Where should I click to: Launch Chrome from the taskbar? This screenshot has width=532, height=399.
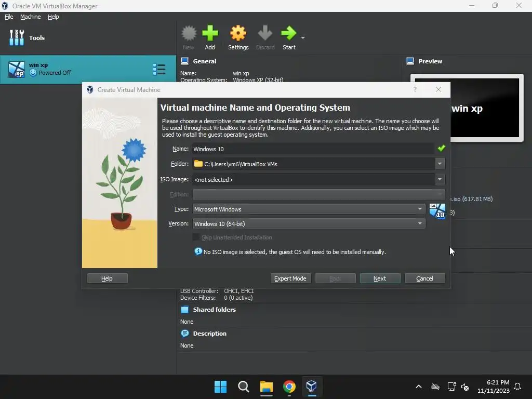pos(289,387)
